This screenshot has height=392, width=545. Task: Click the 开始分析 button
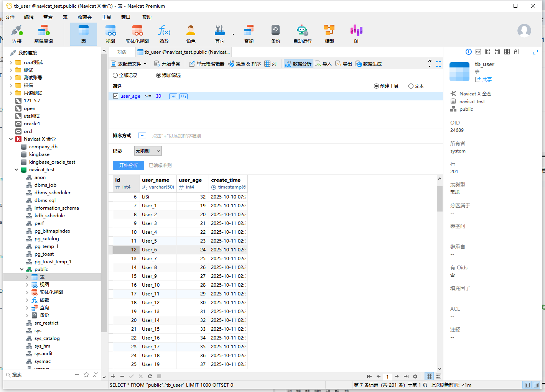(128, 166)
